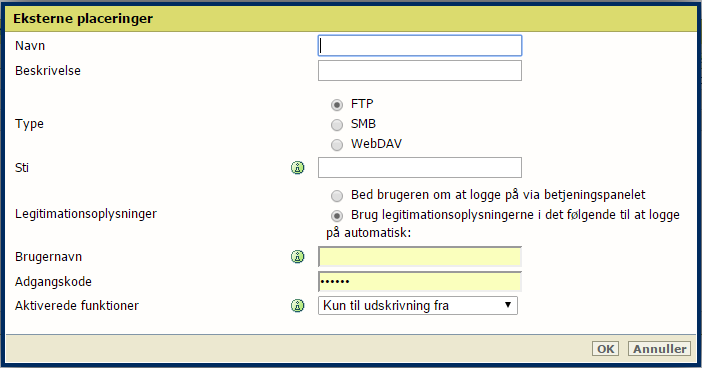The height and width of the screenshot is (368, 702).
Task: Click info icon beside Aktiverede funktioner
Action: click(x=298, y=306)
